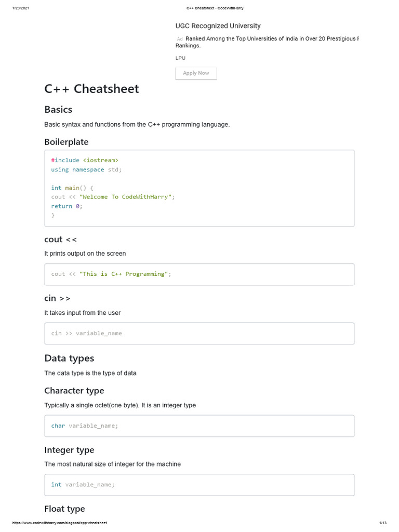Click the C++ Cheatsheet main heading
The height and width of the screenshot is (532, 399).
92,89
